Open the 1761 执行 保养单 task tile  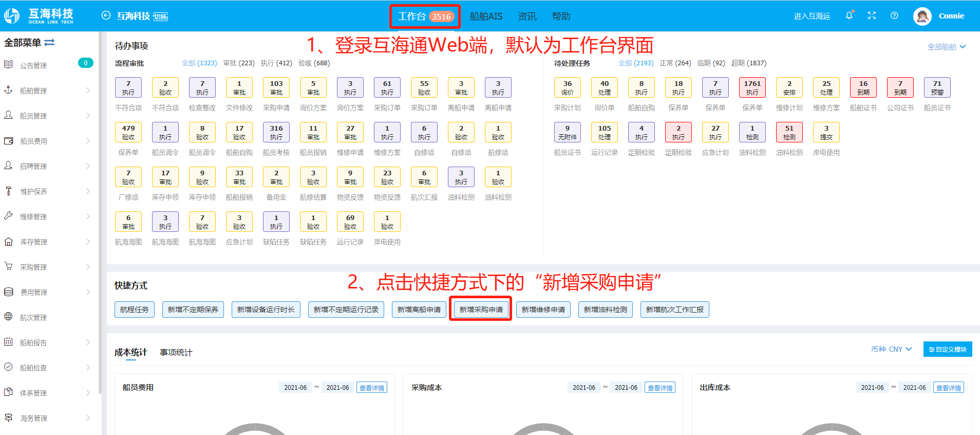tap(752, 87)
